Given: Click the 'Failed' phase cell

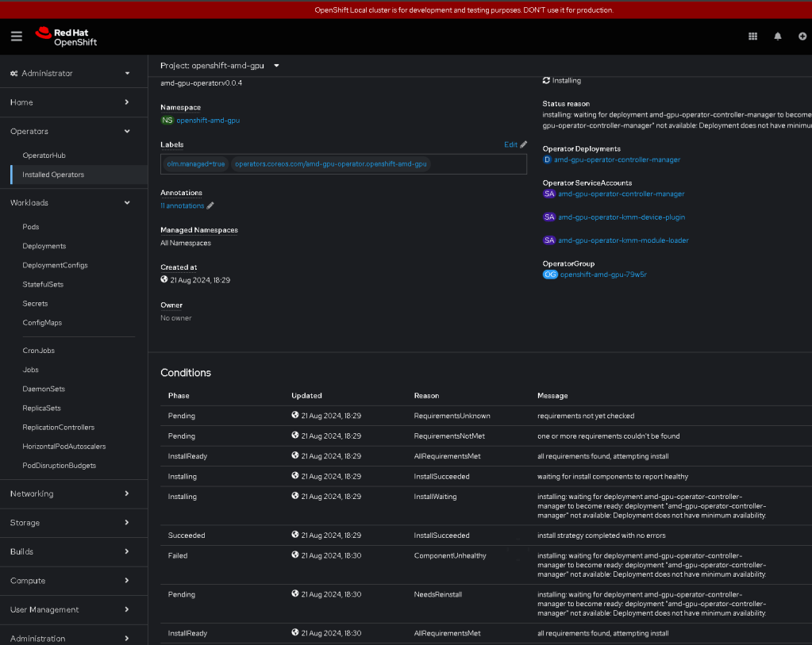Looking at the screenshot, I should click(x=178, y=555).
